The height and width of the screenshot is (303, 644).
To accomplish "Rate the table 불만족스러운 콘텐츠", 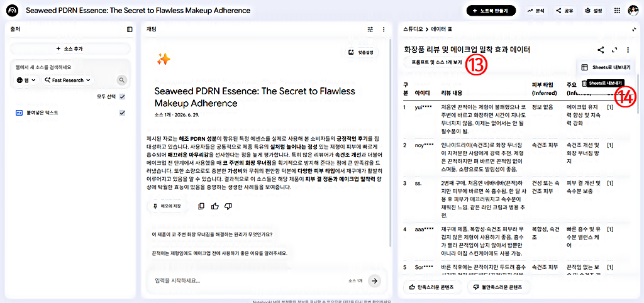I will tap(498, 287).
